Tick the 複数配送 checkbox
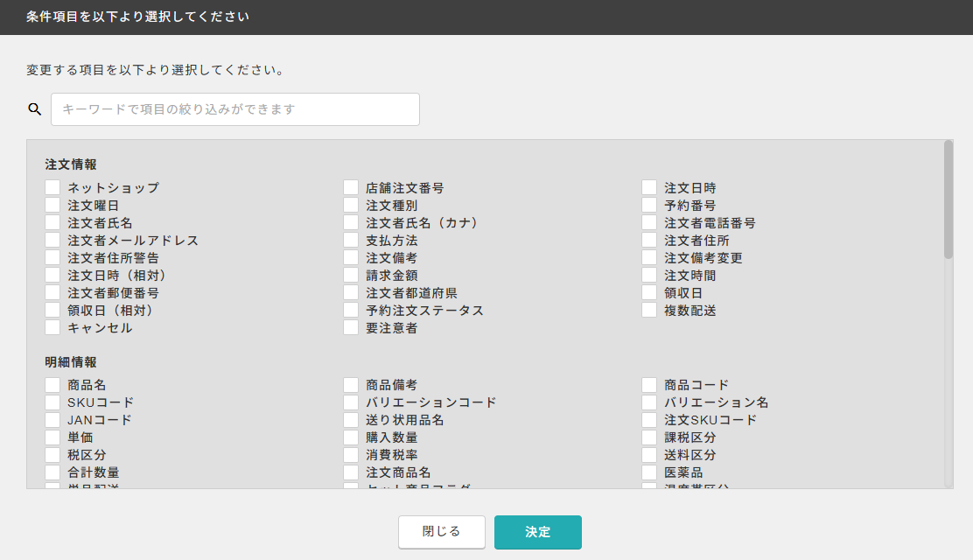This screenshot has height=560, width=973. (x=650, y=310)
